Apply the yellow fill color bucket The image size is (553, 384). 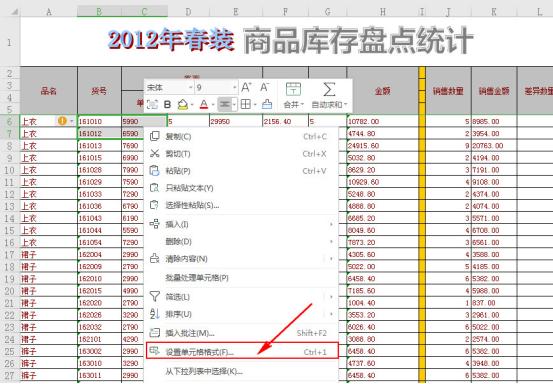183,104
